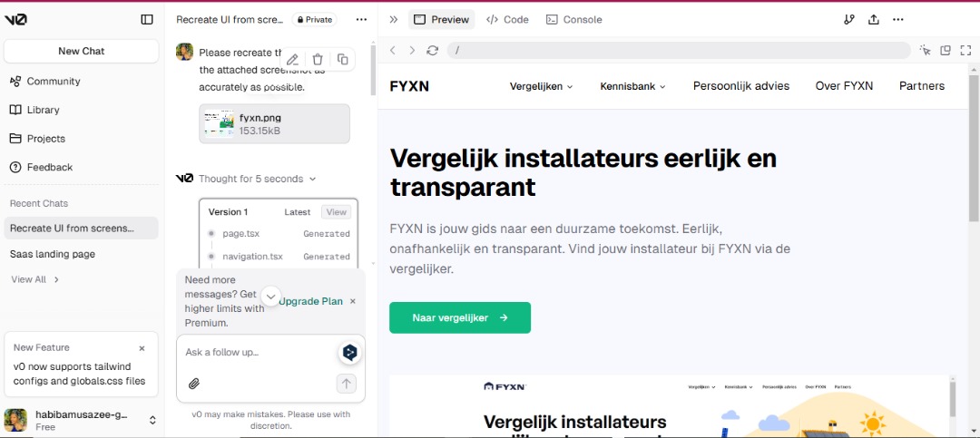Click the FYXN logo in preview
980x438 pixels.
(409, 86)
